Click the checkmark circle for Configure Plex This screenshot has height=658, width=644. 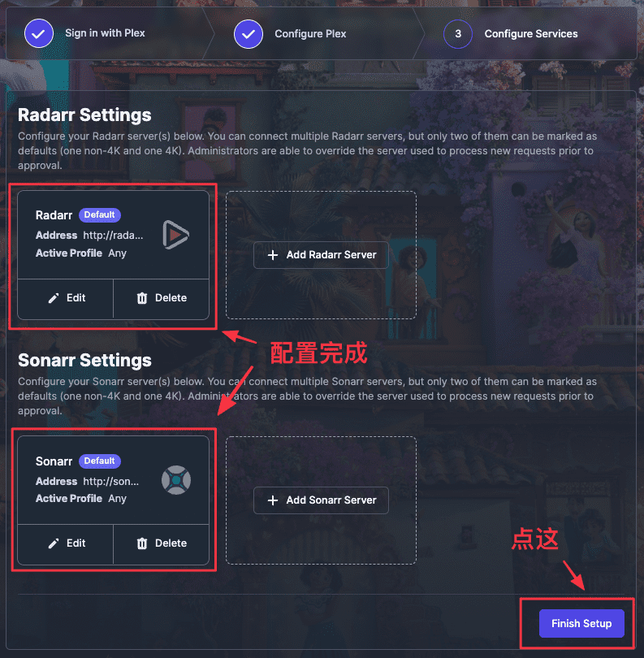(249, 33)
